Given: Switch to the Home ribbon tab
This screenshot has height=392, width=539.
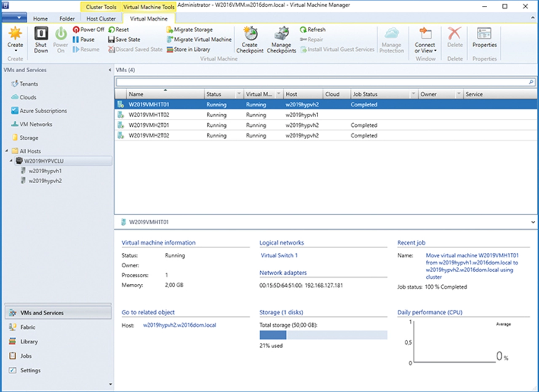Looking at the screenshot, I should click(40, 19).
